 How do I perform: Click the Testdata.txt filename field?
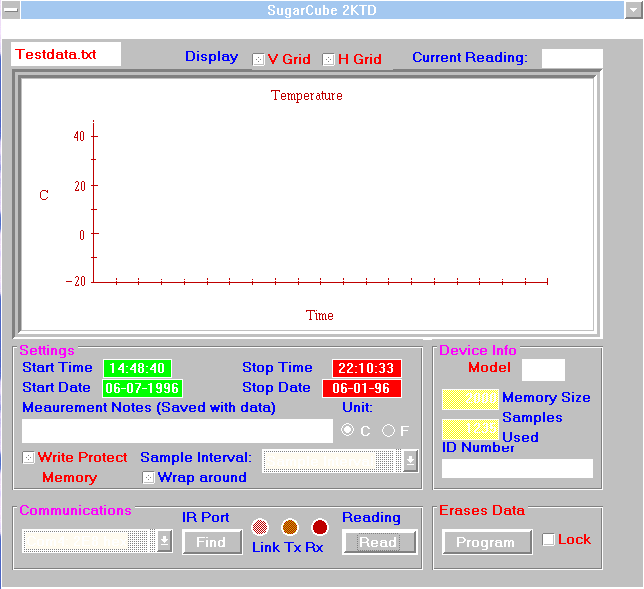[x=66, y=54]
